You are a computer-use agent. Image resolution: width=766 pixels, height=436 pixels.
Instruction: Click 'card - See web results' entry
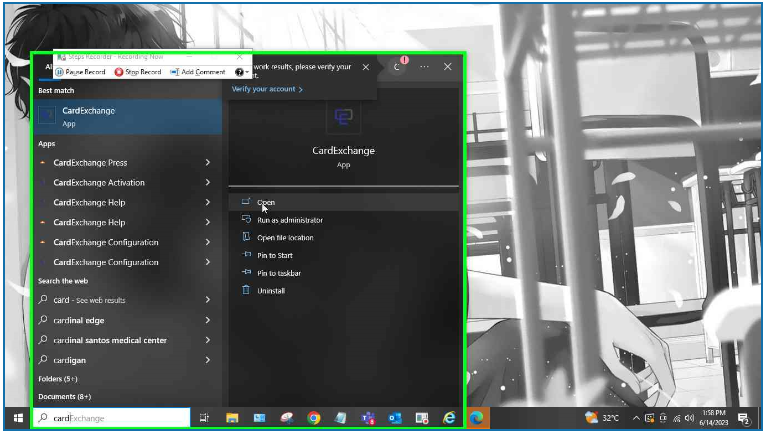(x=89, y=300)
